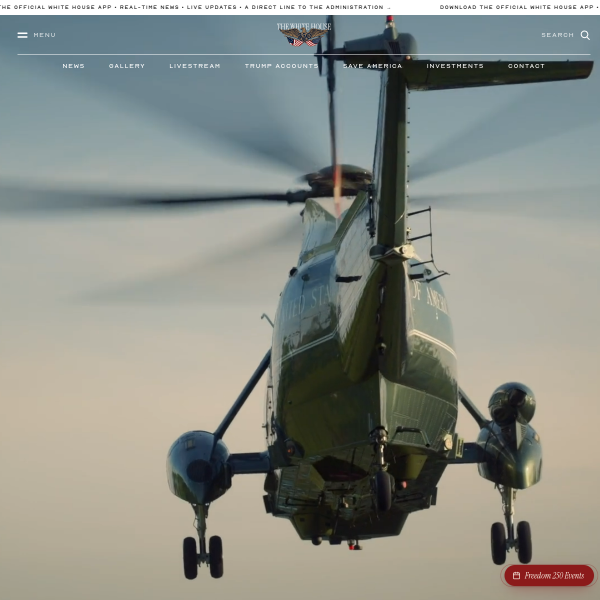Click the MENU label
The height and width of the screenshot is (600, 600).
[x=44, y=35]
